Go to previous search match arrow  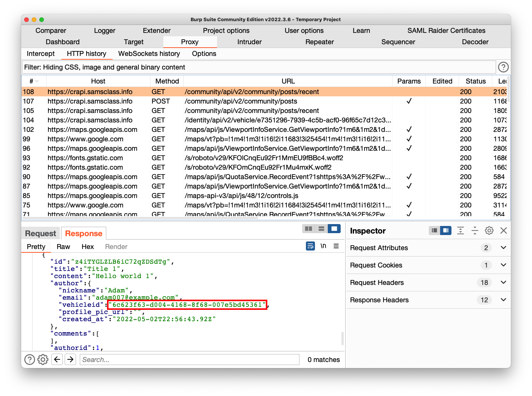(x=57, y=359)
